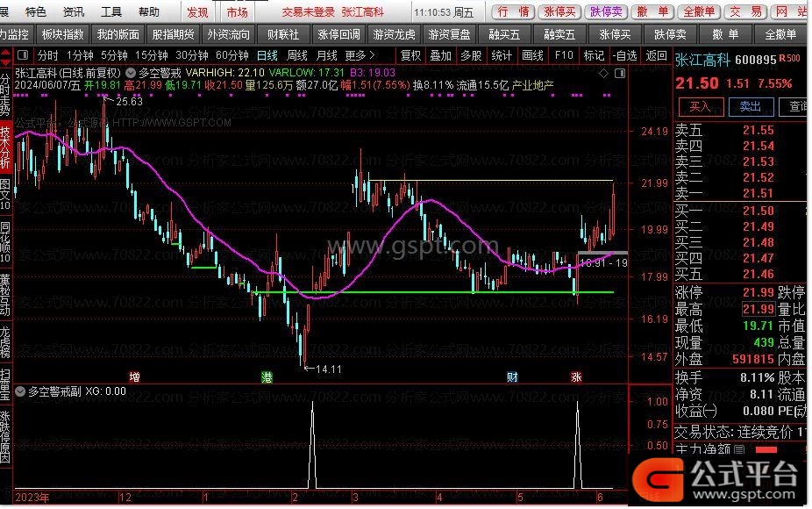Open 股指期货 toolbar tab

coord(173,35)
